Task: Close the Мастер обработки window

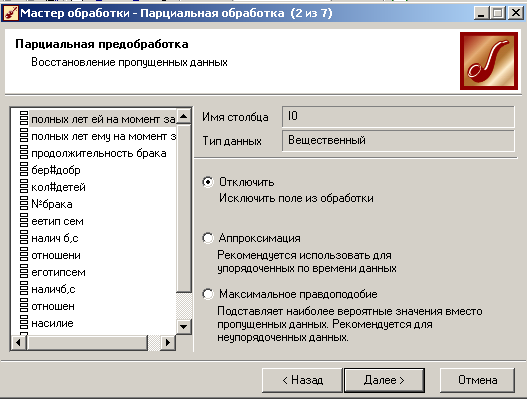Action: pos(516,13)
